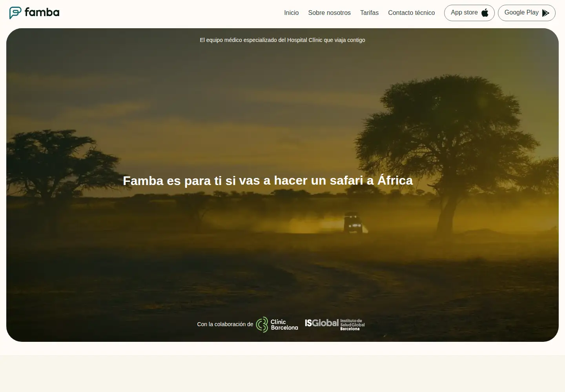Screen dimensions: 565x392
Task: Open Contacto técnico in the navigation
Action: click(412, 13)
